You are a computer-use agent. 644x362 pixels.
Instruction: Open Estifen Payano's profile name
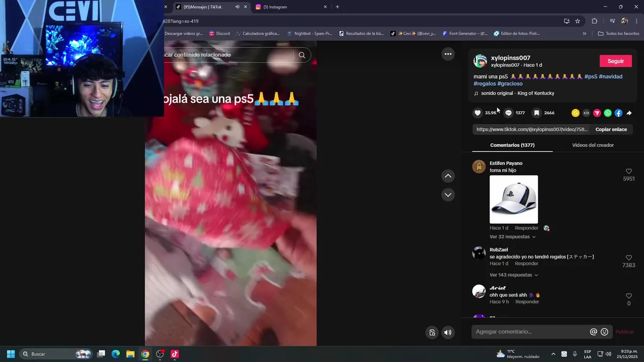[x=506, y=163]
